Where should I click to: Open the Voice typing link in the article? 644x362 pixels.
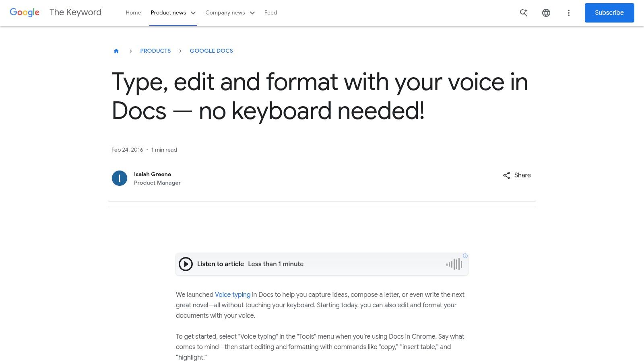[232, 294]
